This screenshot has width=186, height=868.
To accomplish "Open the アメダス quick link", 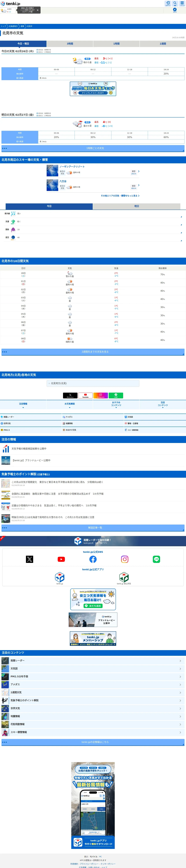I will [93, 417].
